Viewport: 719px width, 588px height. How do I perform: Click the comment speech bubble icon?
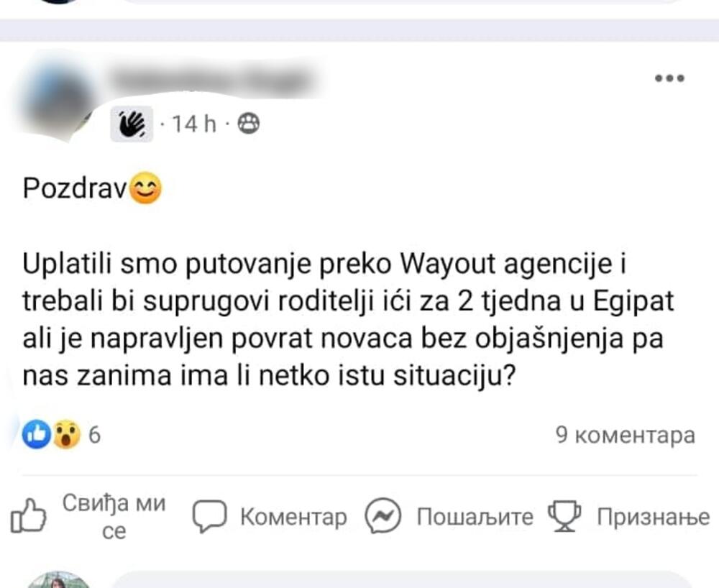pyautogui.click(x=209, y=516)
